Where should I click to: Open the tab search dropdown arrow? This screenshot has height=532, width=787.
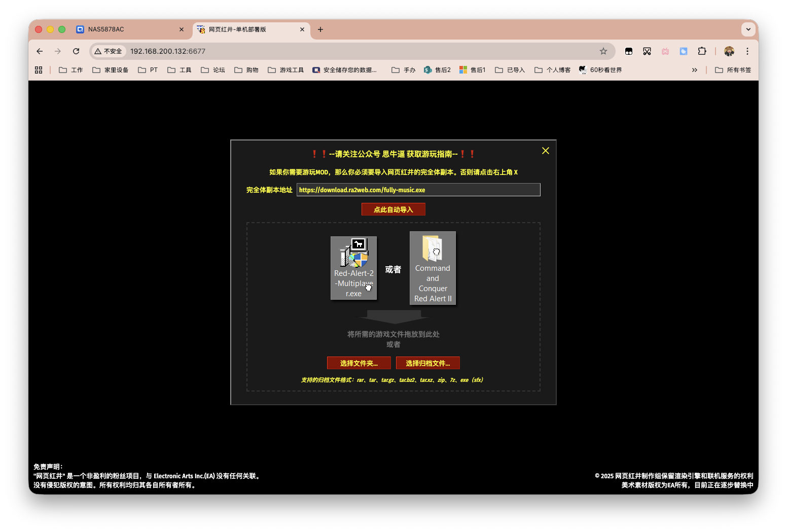tap(748, 29)
